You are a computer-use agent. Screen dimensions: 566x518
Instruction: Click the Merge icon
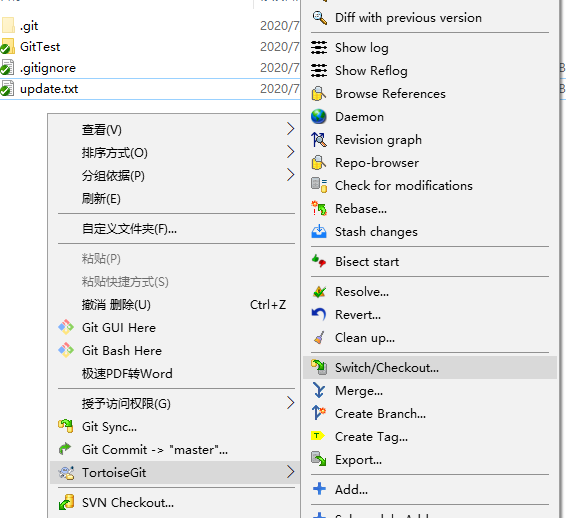click(x=319, y=390)
